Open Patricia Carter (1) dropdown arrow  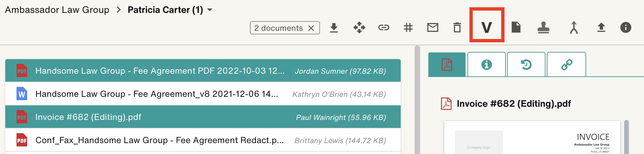tap(210, 10)
